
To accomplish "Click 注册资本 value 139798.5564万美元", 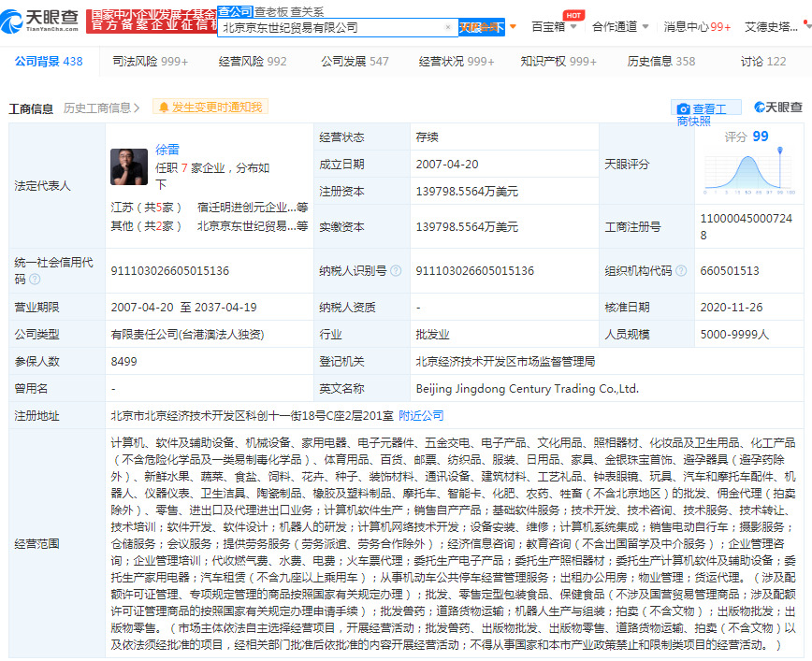I will (467, 192).
